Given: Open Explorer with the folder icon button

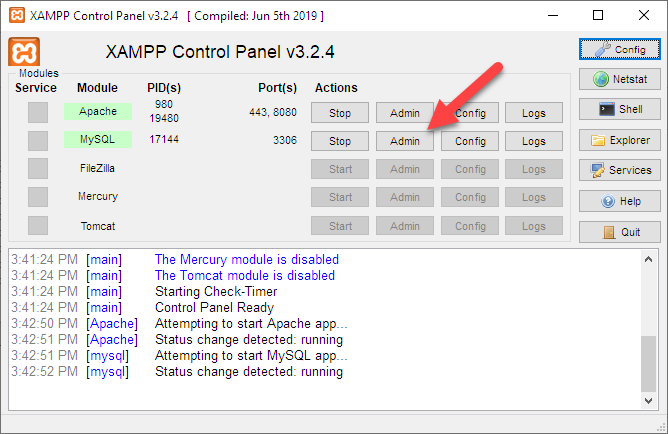Looking at the screenshot, I should tap(619, 140).
